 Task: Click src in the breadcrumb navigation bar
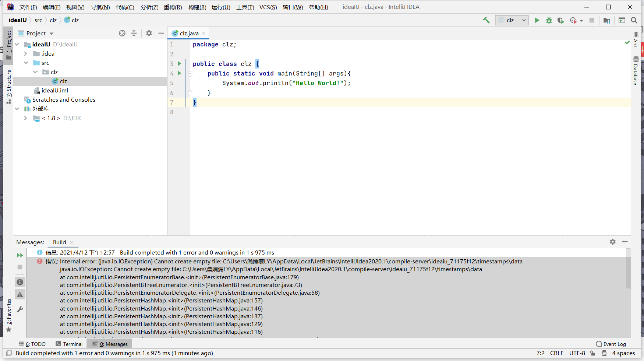38,20
